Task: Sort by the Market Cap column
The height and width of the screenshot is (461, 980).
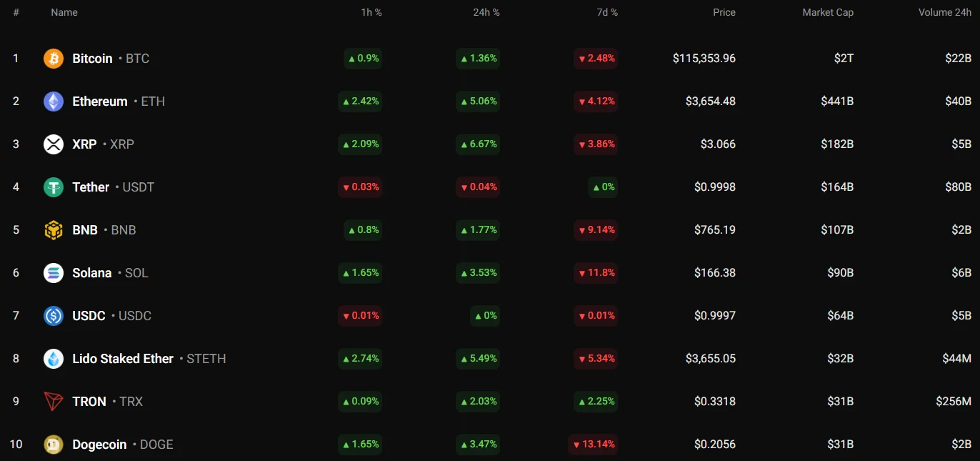Action: [x=827, y=12]
